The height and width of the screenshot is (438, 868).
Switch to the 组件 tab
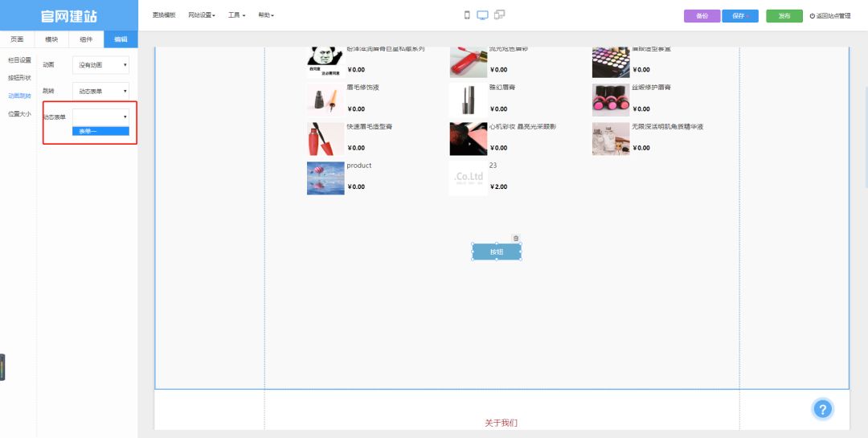86,39
